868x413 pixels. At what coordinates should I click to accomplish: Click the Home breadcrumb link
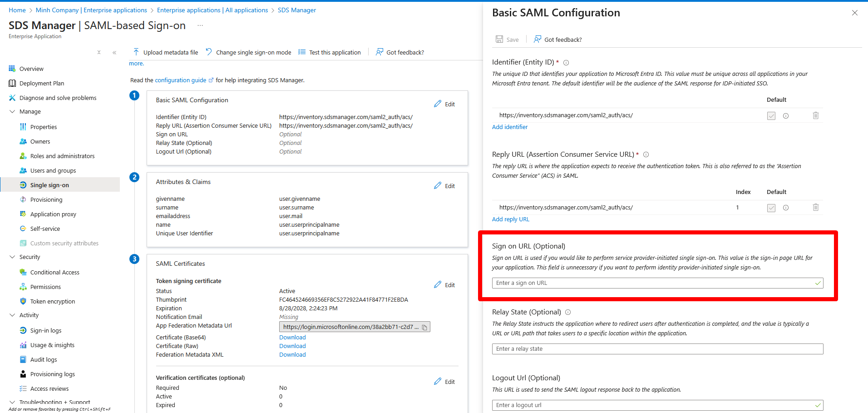(x=17, y=10)
